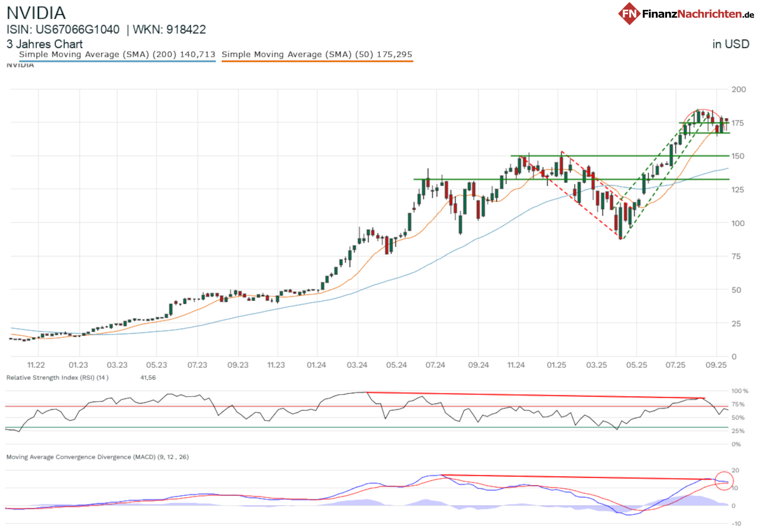The width and height of the screenshot is (757, 532).
Task: Click the 'in USD' currency label
Action: point(731,44)
